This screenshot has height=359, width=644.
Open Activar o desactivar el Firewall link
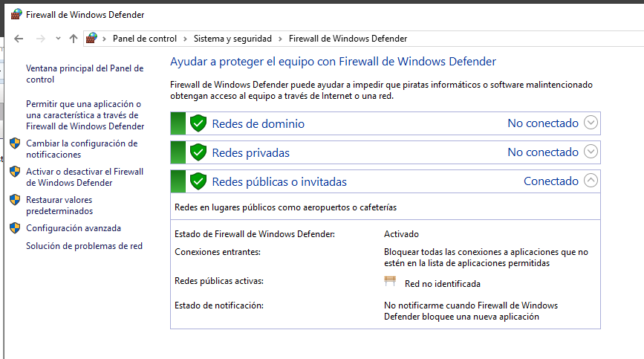85,177
